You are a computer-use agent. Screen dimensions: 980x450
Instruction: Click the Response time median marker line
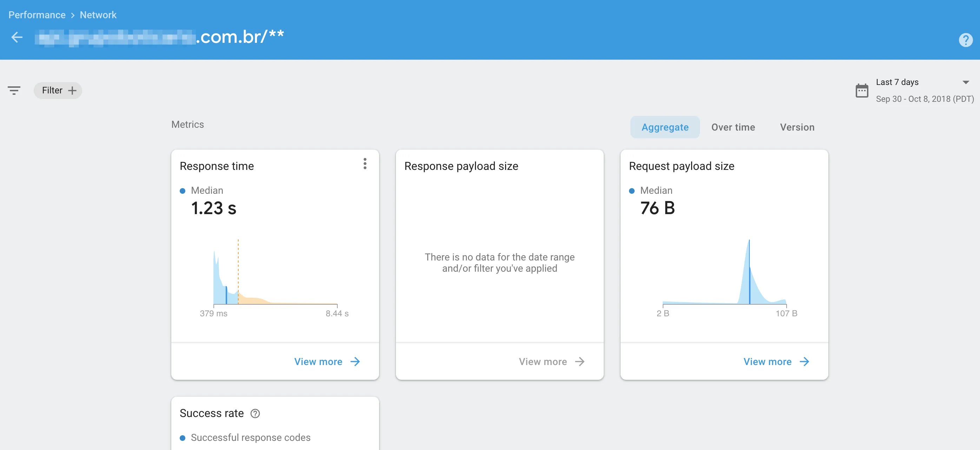[226, 295]
